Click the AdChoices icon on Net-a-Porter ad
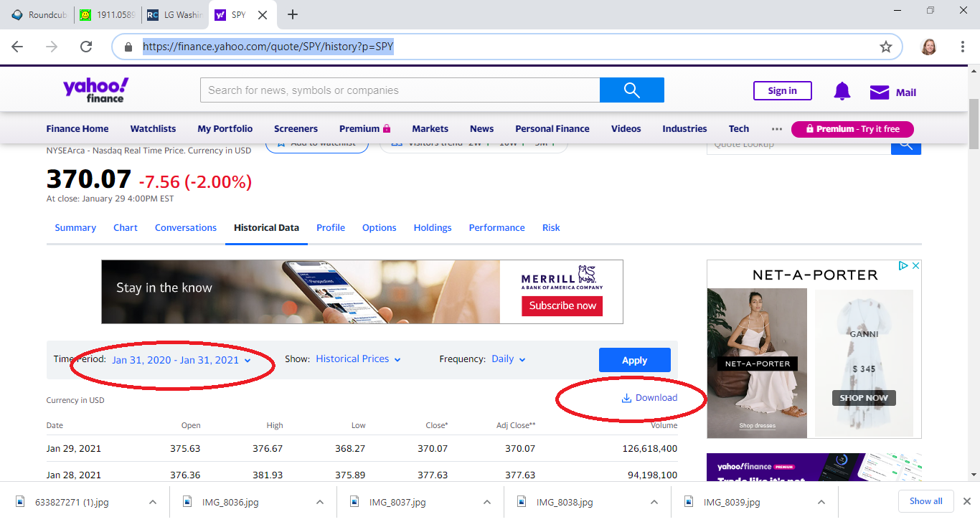Image resolution: width=980 pixels, height=522 pixels. tap(904, 265)
